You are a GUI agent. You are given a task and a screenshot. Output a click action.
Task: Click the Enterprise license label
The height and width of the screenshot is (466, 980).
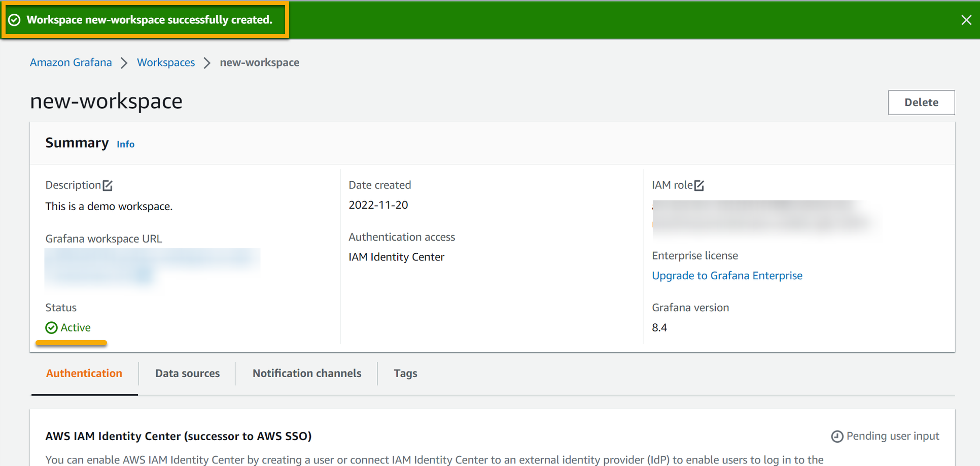(x=695, y=256)
